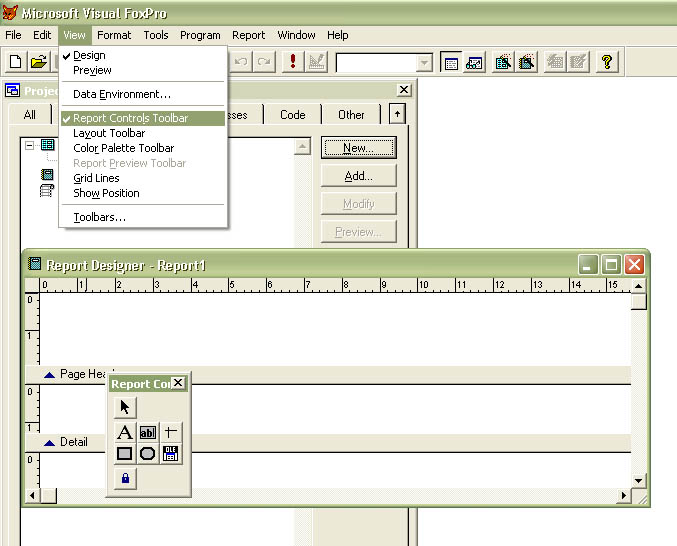This screenshot has height=546, width=677.
Task: Open the Window menu
Action: click(x=296, y=35)
